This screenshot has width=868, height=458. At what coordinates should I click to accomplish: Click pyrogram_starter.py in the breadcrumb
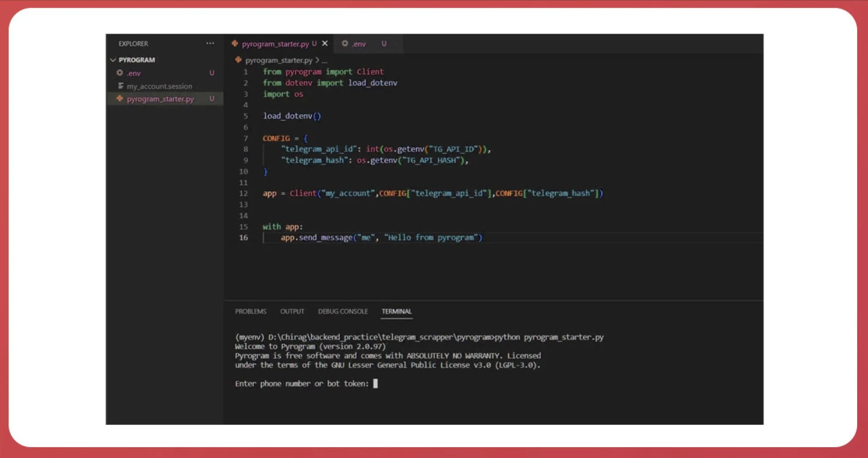point(278,60)
